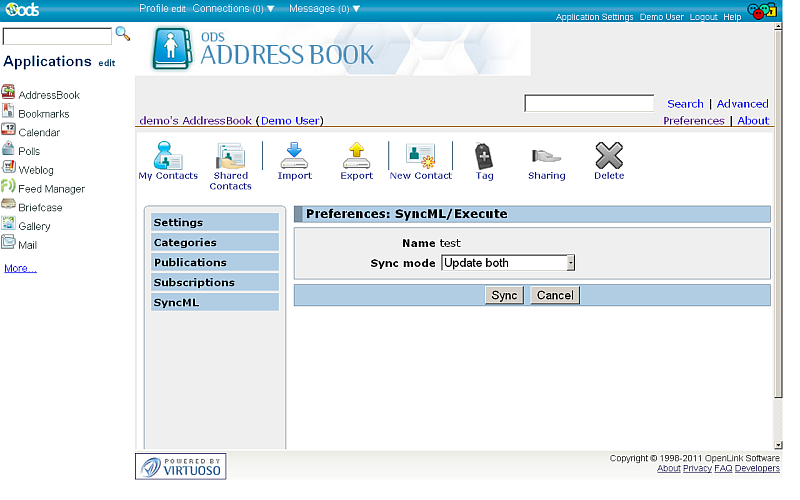Viewport: 800px width, 500px height.
Task: Open the Subscriptions preferences tab
Action: tap(214, 282)
